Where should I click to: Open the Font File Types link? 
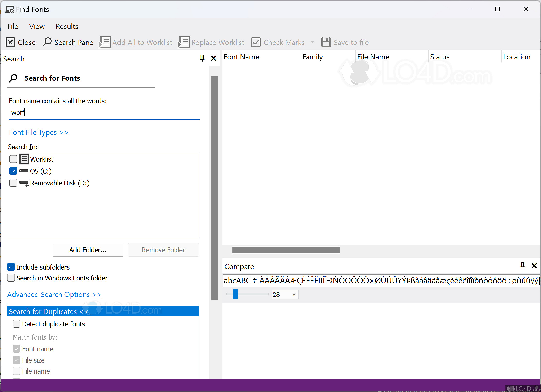point(39,132)
